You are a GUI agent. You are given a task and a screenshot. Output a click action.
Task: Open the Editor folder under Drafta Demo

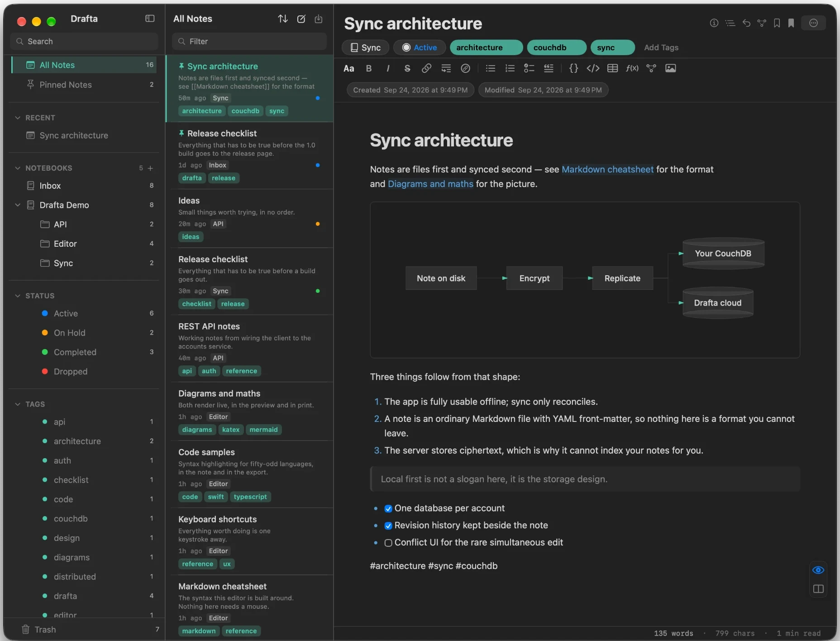[84, 244]
